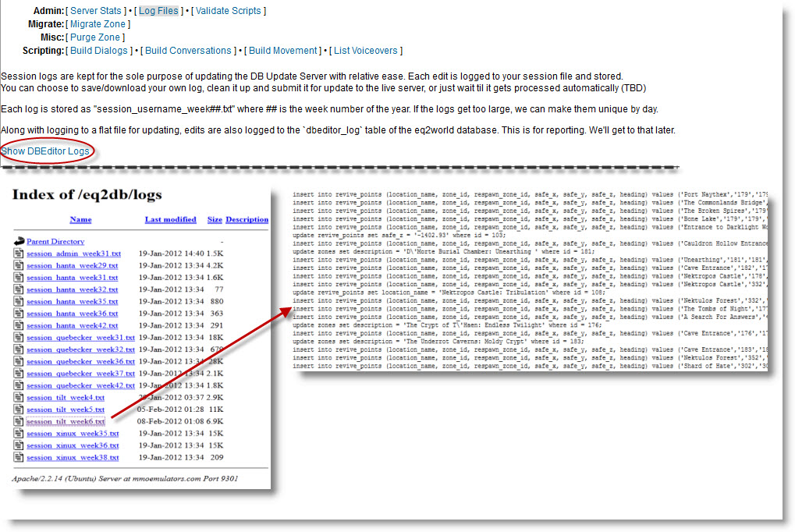795x532 pixels.
Task: Click the Parent Directory back-arrow icon
Action: [x=19, y=242]
